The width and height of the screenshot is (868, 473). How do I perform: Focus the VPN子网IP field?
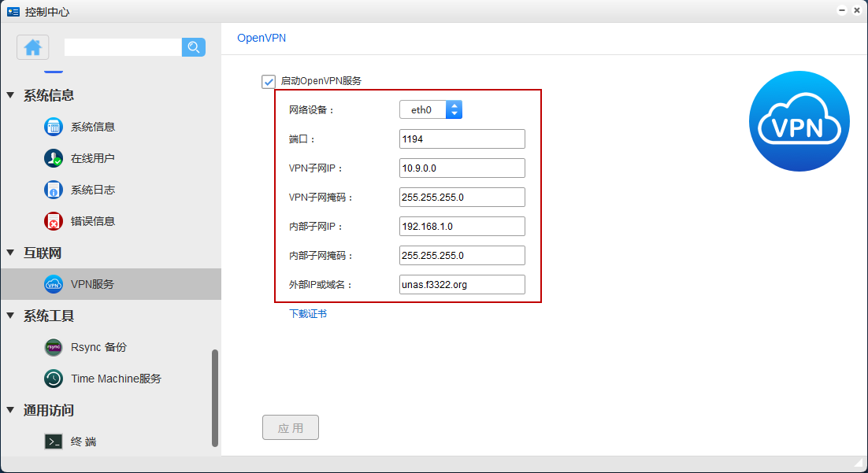462,168
